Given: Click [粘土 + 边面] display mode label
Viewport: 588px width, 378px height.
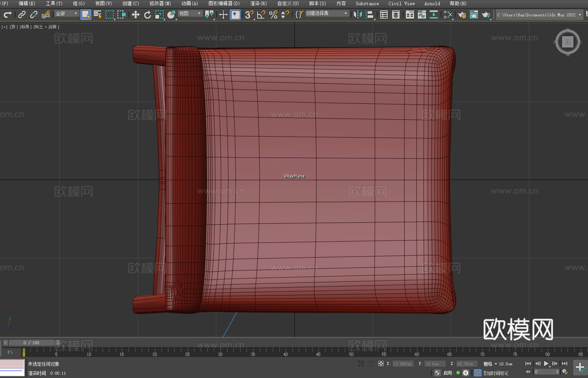Looking at the screenshot, I should coord(46,27).
